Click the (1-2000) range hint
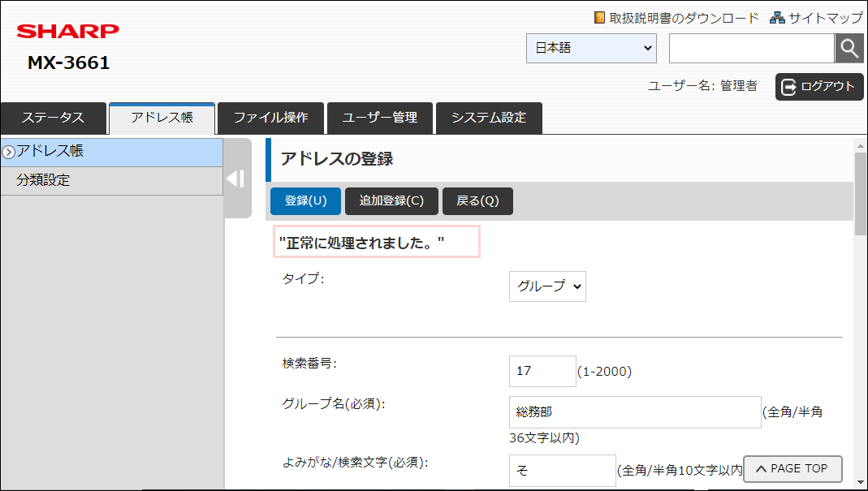Image resolution: width=868 pixels, height=491 pixels. point(604,372)
